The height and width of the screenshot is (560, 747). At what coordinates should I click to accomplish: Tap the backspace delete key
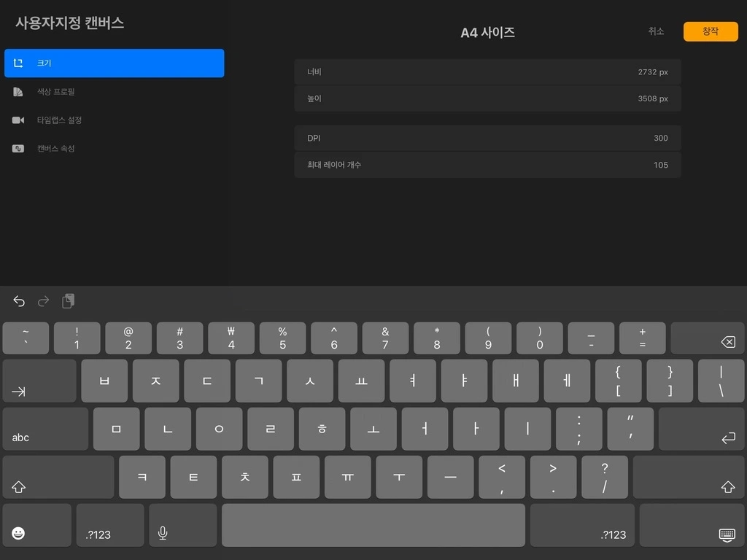(708, 338)
